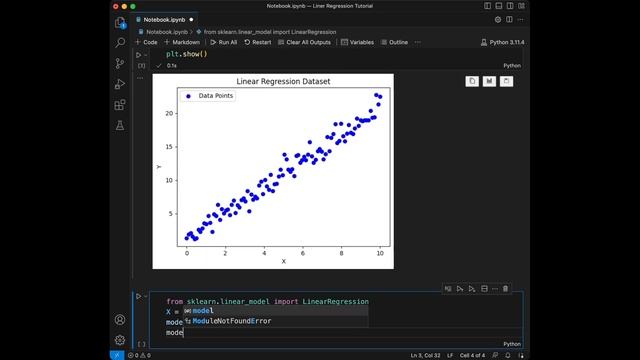The image size is (640, 360).
Task: Select the Python 3.11.4 kernel picker
Action: [x=502, y=42]
